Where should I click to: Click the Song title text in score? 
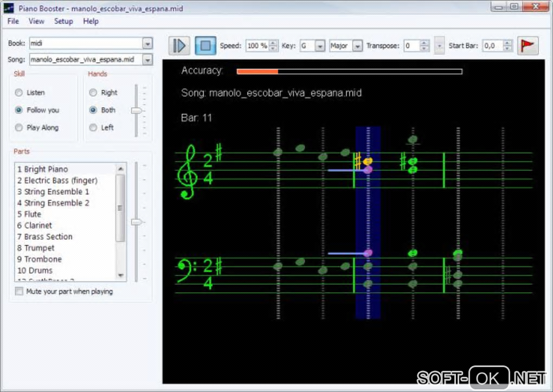coord(271,93)
